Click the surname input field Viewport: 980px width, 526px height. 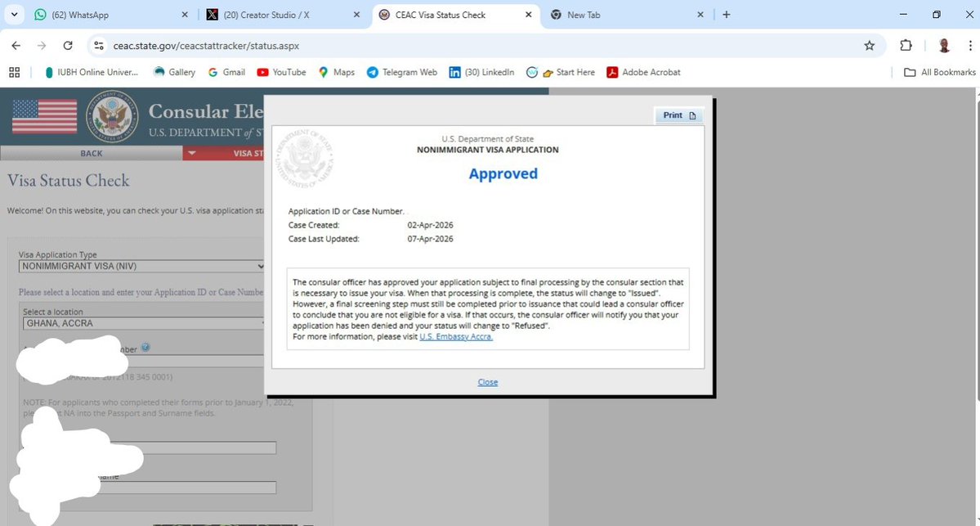(150, 488)
